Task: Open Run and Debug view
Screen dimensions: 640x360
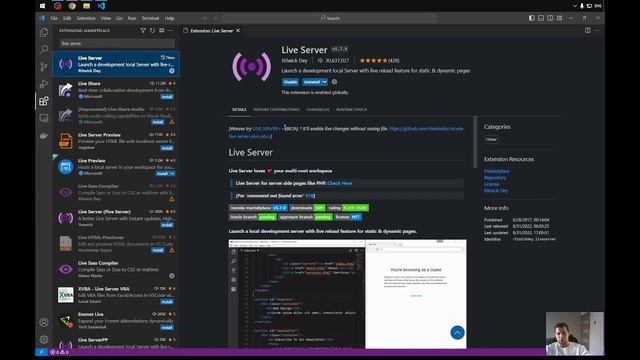Action: pos(44,84)
